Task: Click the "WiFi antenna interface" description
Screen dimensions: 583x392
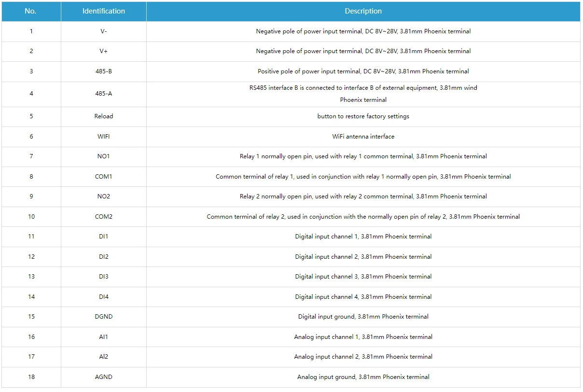Action: tap(363, 137)
